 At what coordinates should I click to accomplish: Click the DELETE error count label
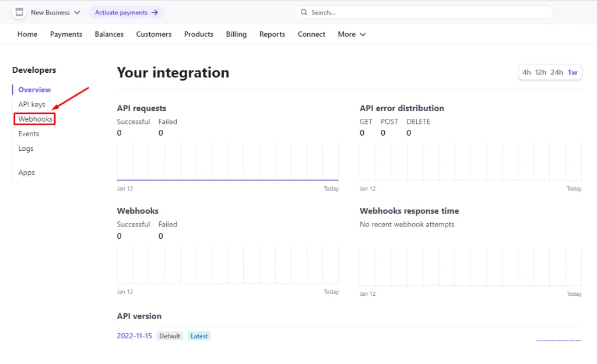click(x=418, y=122)
